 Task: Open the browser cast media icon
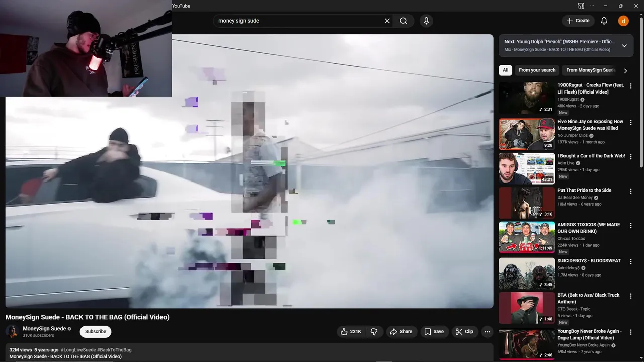coord(581,6)
